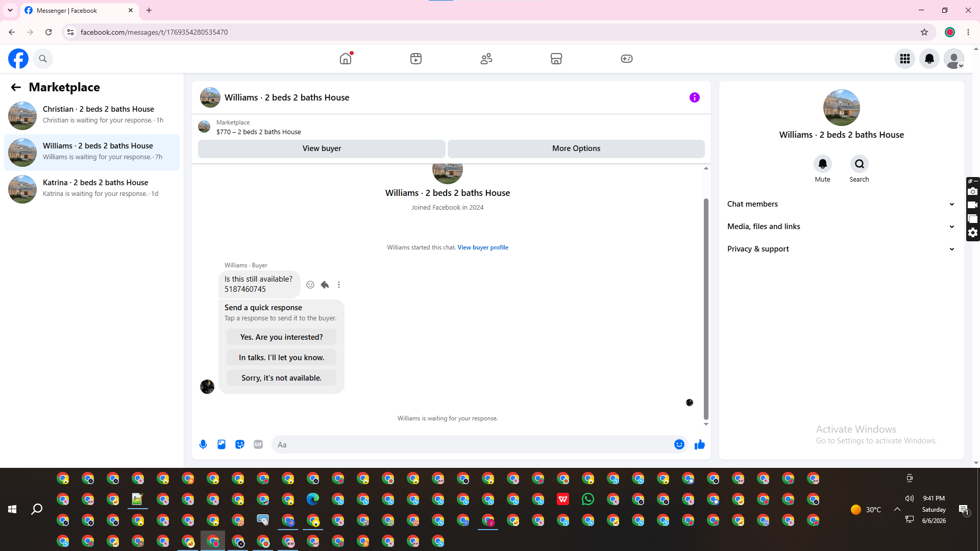Image resolution: width=980 pixels, height=551 pixels.
Task: Attach a file using the photo icon
Action: pyautogui.click(x=222, y=444)
